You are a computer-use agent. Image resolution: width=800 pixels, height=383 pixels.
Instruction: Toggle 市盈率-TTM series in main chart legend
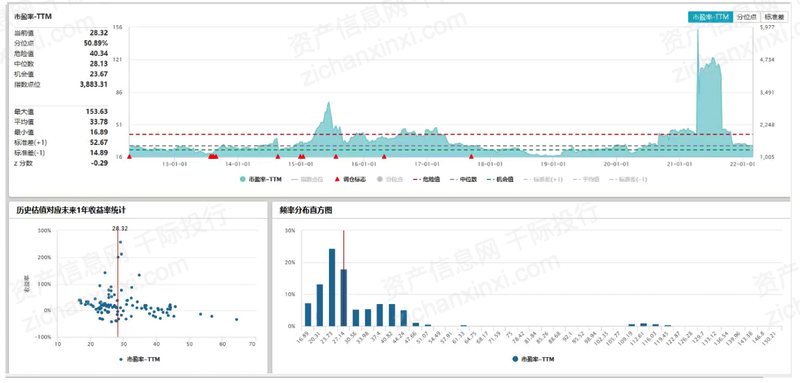pos(260,180)
